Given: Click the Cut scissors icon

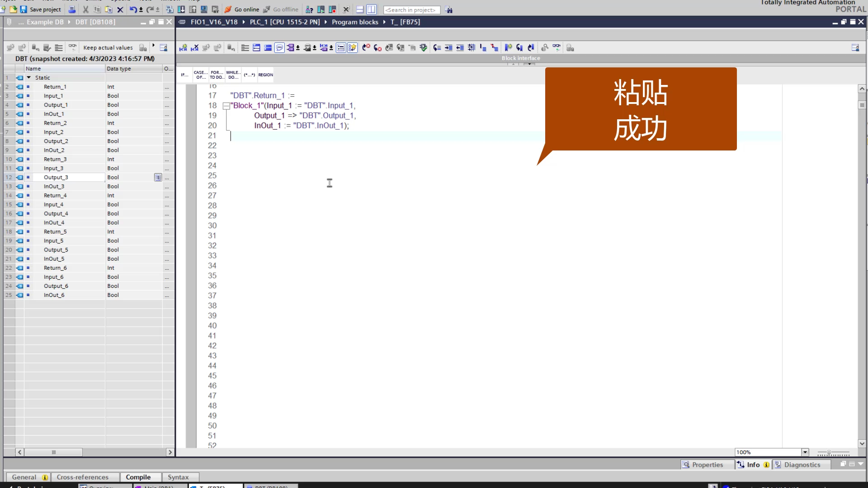Looking at the screenshot, I should (x=85, y=9).
